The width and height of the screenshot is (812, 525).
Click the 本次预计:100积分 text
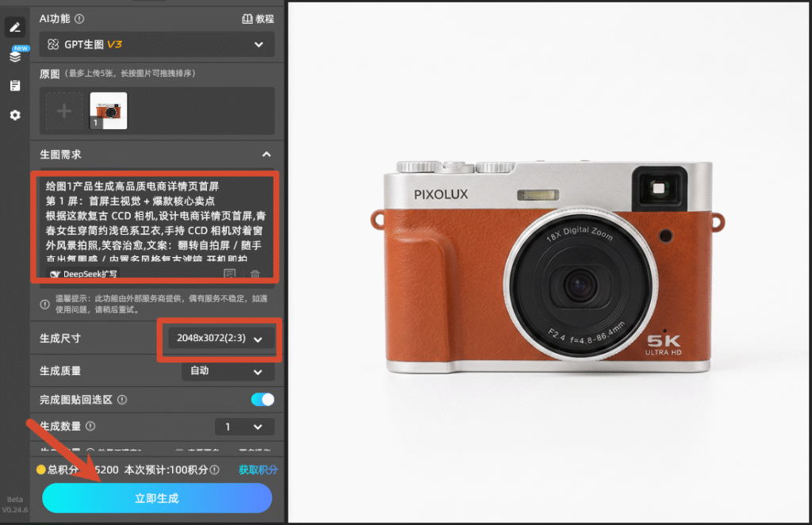[x=166, y=469]
